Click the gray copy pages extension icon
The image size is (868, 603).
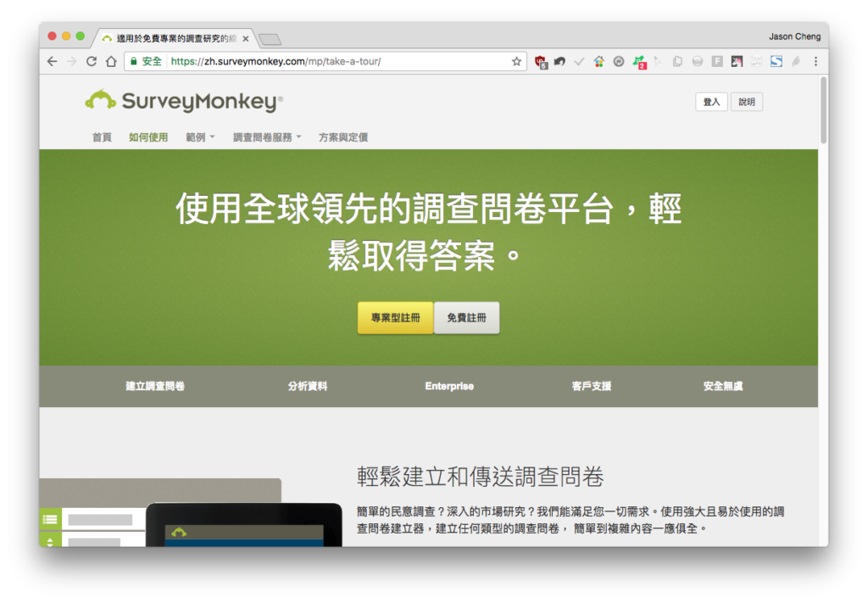(677, 61)
